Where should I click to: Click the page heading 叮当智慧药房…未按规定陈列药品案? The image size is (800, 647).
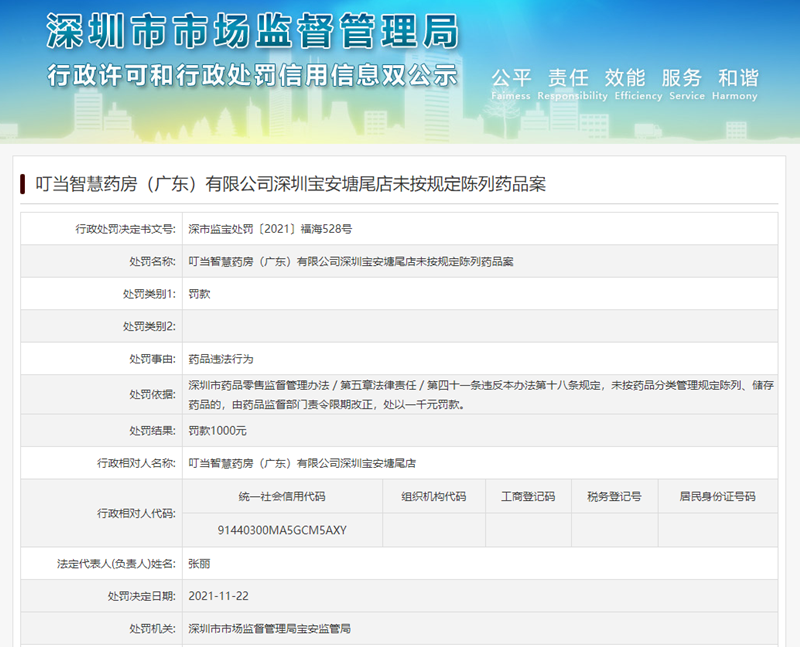click(290, 184)
